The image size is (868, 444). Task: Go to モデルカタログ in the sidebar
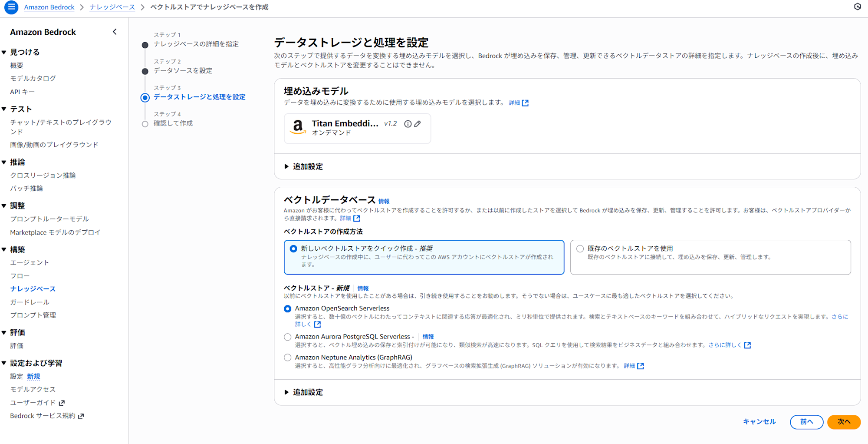click(x=33, y=79)
